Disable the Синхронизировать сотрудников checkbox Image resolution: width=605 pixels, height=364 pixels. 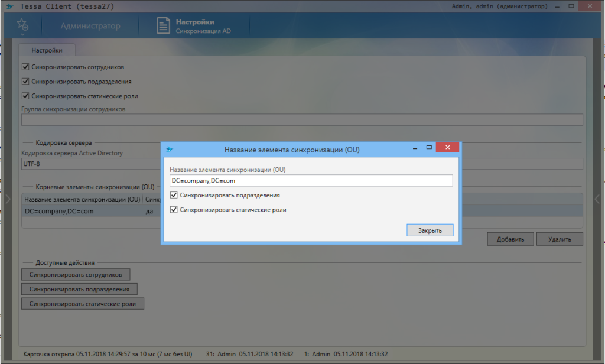pyautogui.click(x=25, y=67)
